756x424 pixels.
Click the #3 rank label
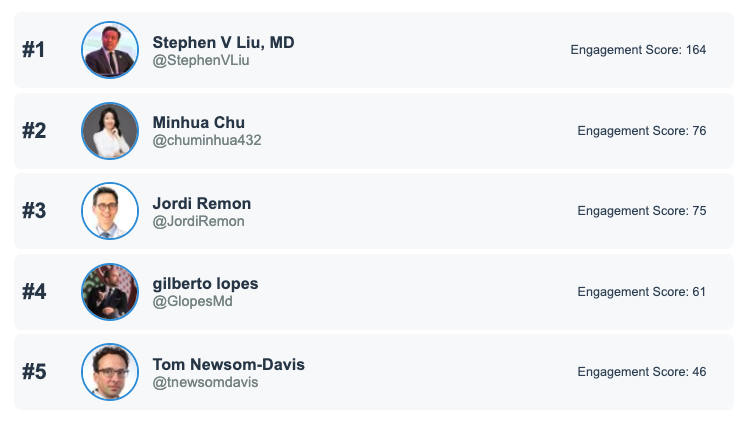(x=34, y=211)
